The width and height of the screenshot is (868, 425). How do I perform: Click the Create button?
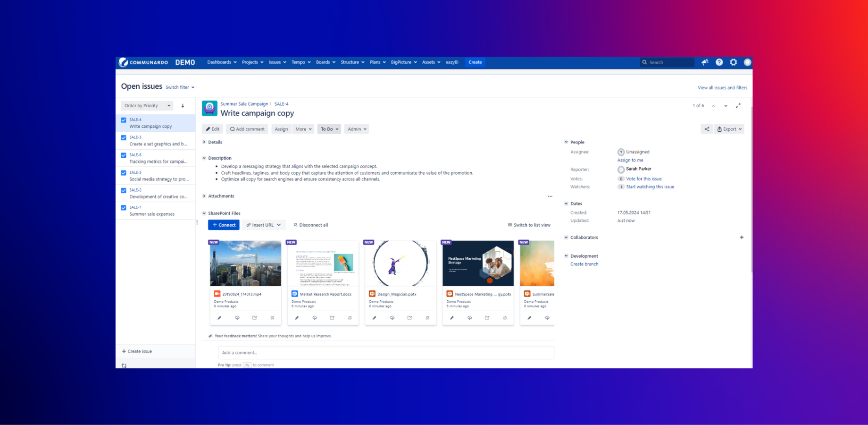[475, 62]
